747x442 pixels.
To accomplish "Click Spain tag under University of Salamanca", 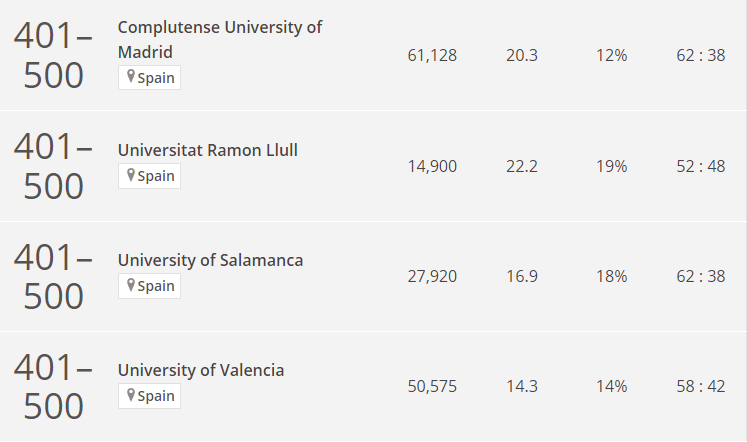I will click(x=150, y=286).
